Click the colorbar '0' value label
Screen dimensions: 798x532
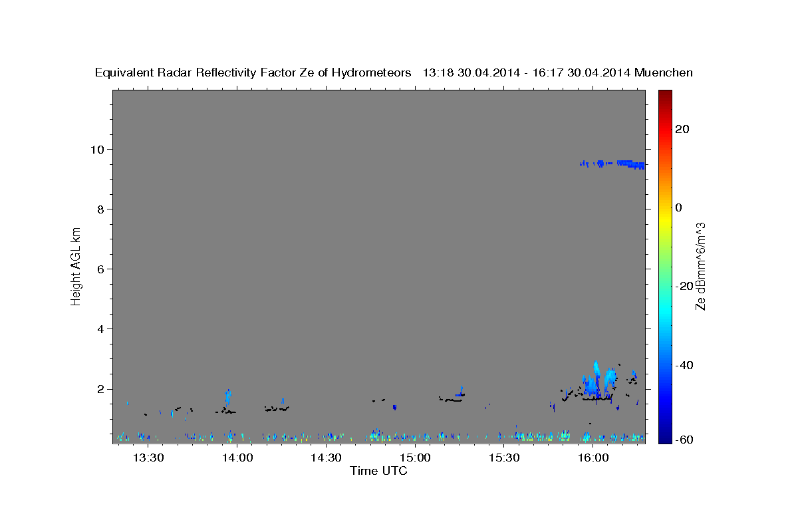point(678,207)
